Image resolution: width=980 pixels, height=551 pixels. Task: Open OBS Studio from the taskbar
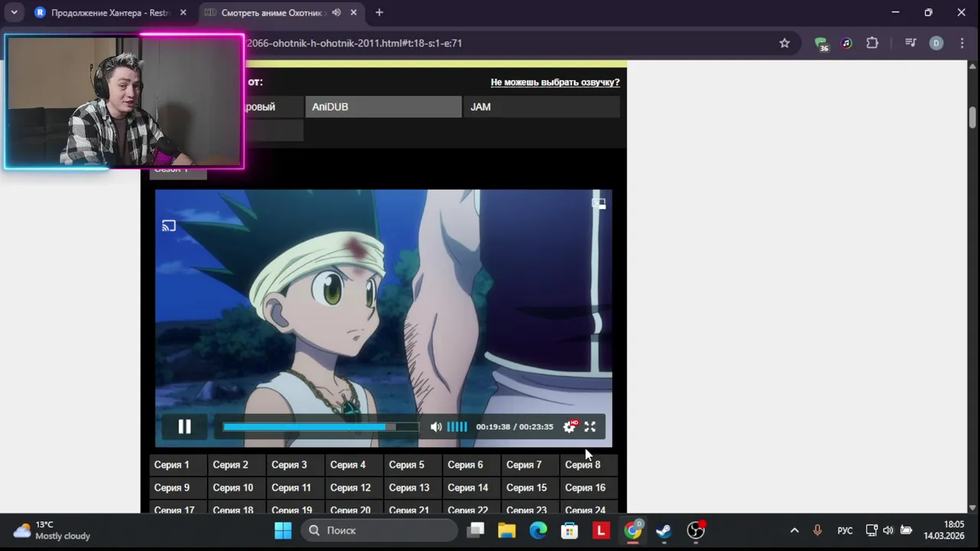coord(696,530)
